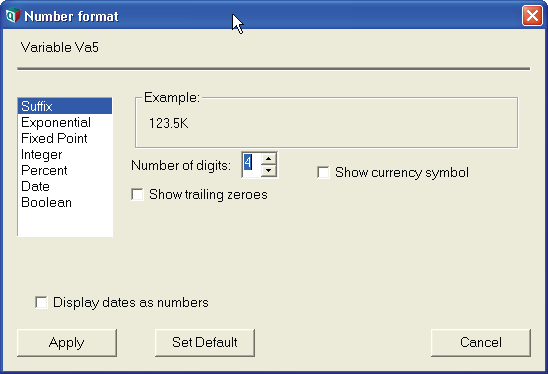Close the Number format dialog
This screenshot has width=548, height=374.
532,16
